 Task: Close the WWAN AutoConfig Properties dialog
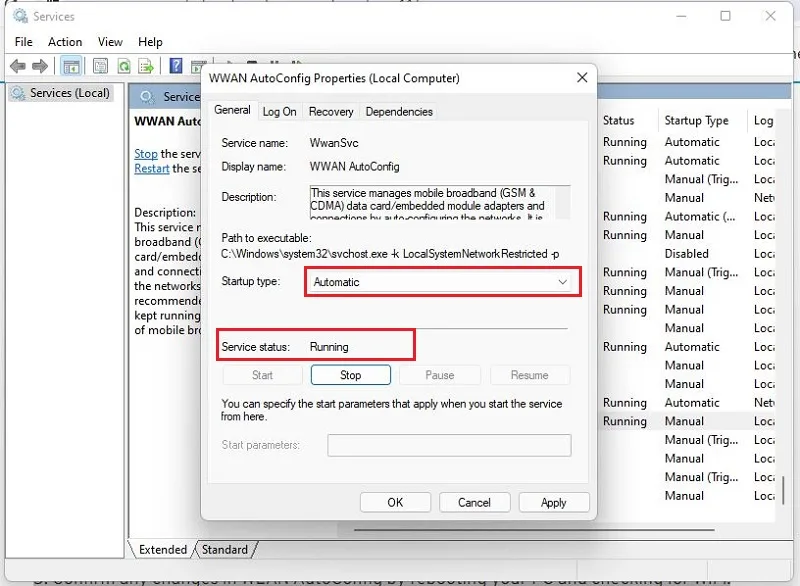click(x=582, y=78)
